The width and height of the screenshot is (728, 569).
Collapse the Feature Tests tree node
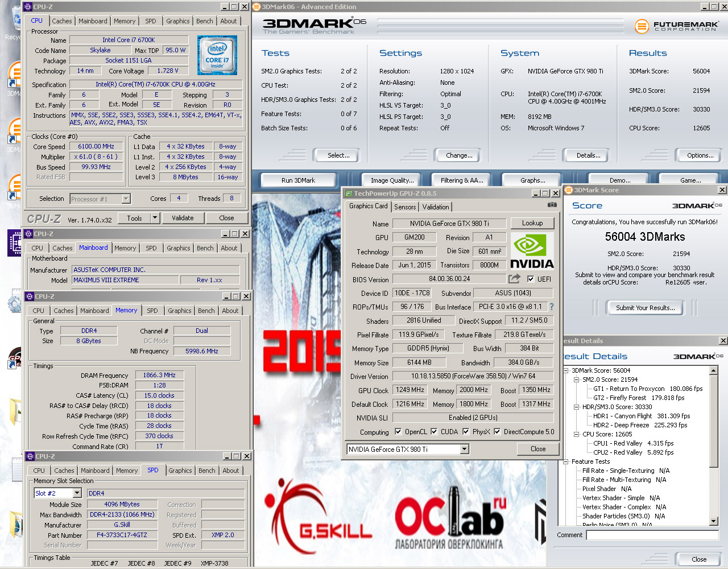click(x=567, y=461)
